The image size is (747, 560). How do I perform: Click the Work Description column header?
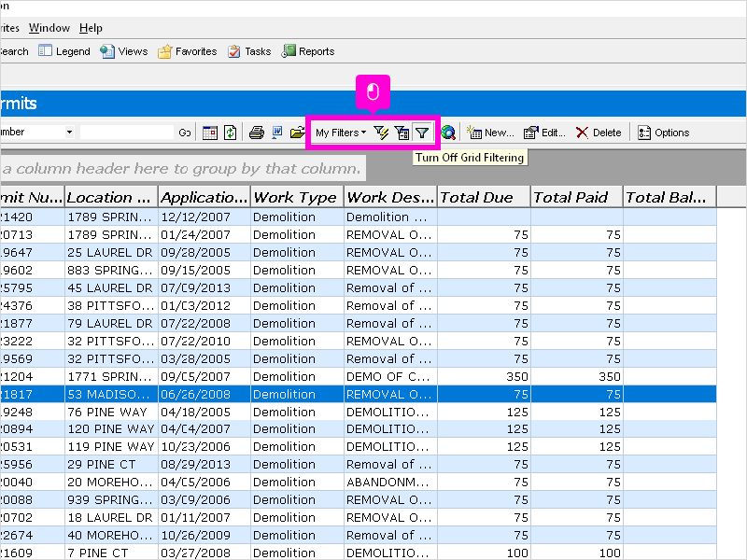tap(390, 197)
